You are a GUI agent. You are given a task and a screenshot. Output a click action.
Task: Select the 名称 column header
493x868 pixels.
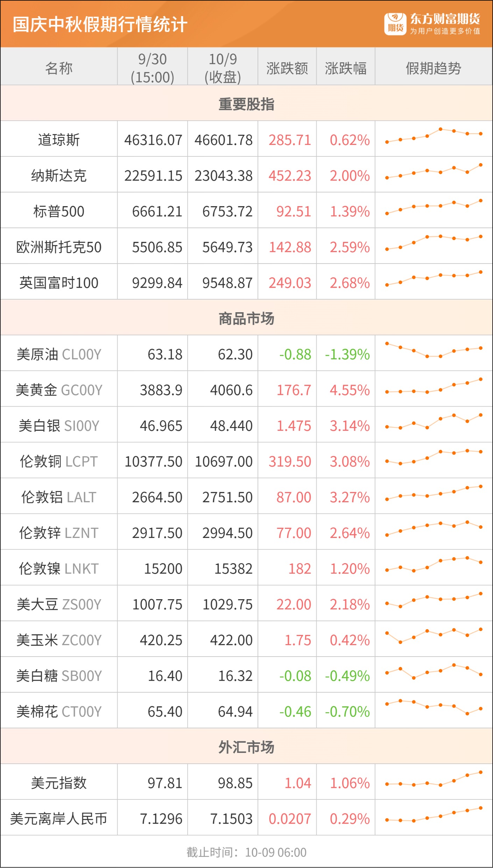pos(59,68)
